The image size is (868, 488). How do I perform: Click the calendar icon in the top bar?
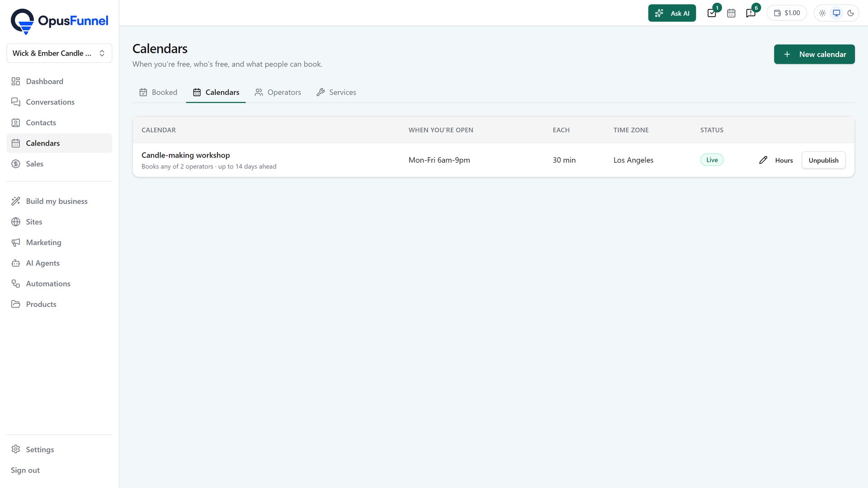click(x=731, y=13)
